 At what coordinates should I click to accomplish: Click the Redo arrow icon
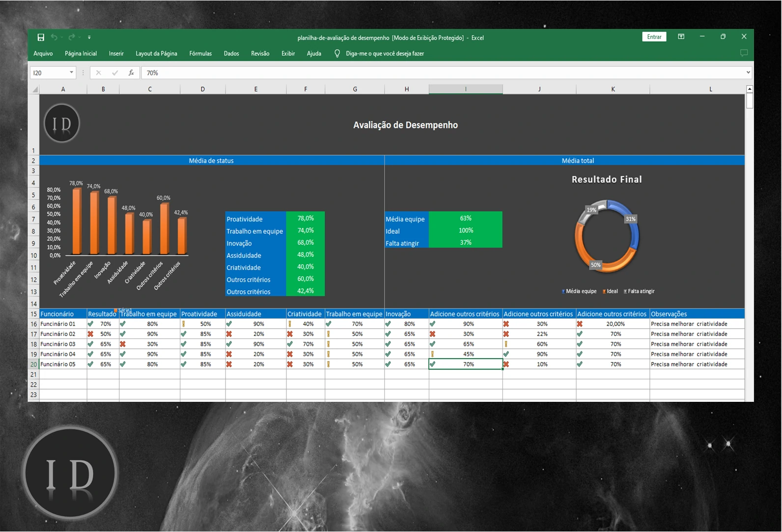click(72, 37)
